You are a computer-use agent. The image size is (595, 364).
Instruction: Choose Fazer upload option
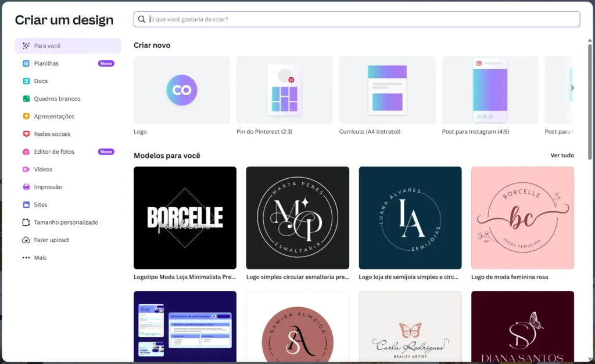(x=51, y=240)
